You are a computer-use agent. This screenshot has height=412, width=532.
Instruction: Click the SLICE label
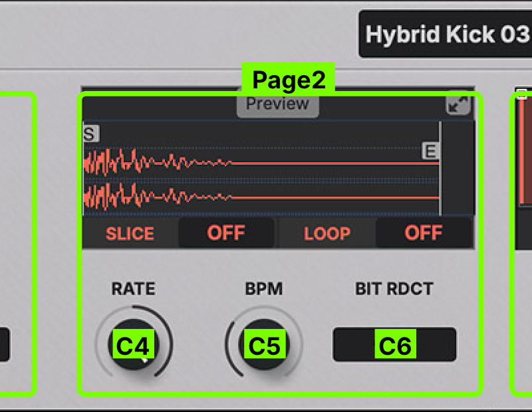pos(130,234)
